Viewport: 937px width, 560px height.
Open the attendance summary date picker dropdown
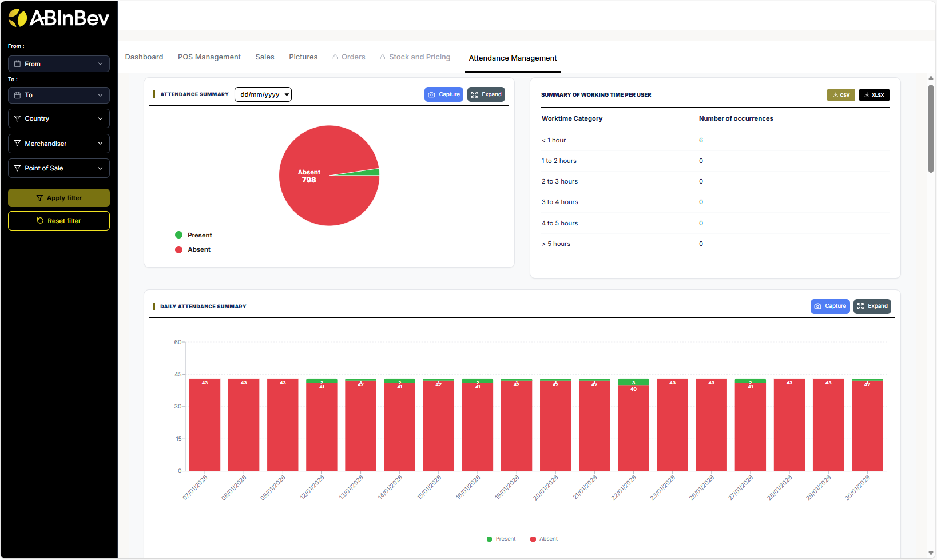(x=287, y=94)
